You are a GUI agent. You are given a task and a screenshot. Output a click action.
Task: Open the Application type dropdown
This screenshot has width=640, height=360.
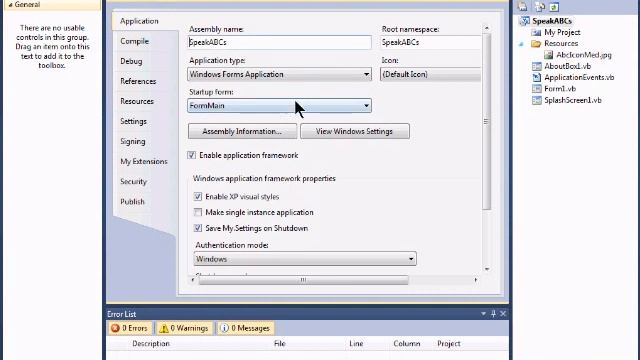tap(280, 74)
